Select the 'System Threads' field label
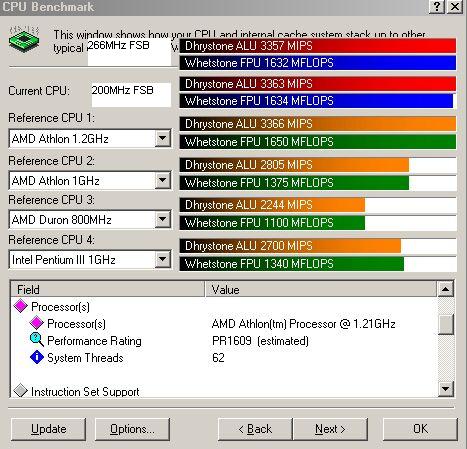Viewport: 467px width, 449px height. [85, 358]
